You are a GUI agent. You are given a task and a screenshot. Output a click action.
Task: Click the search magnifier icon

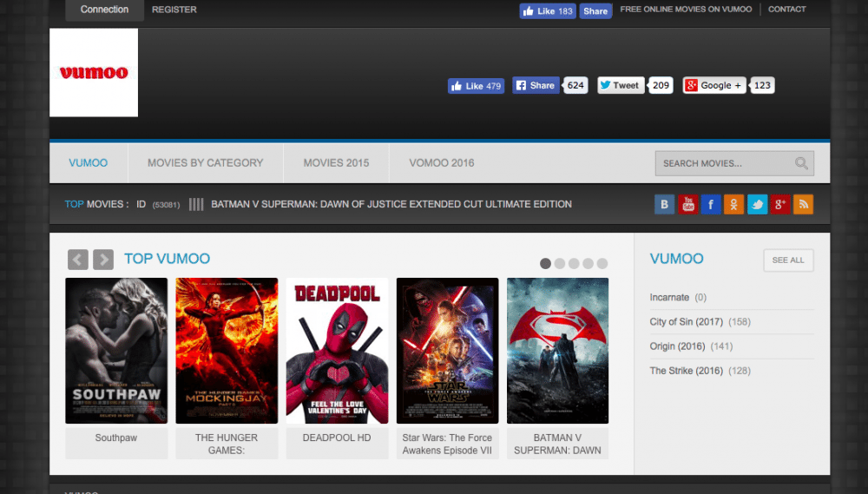pyautogui.click(x=801, y=163)
